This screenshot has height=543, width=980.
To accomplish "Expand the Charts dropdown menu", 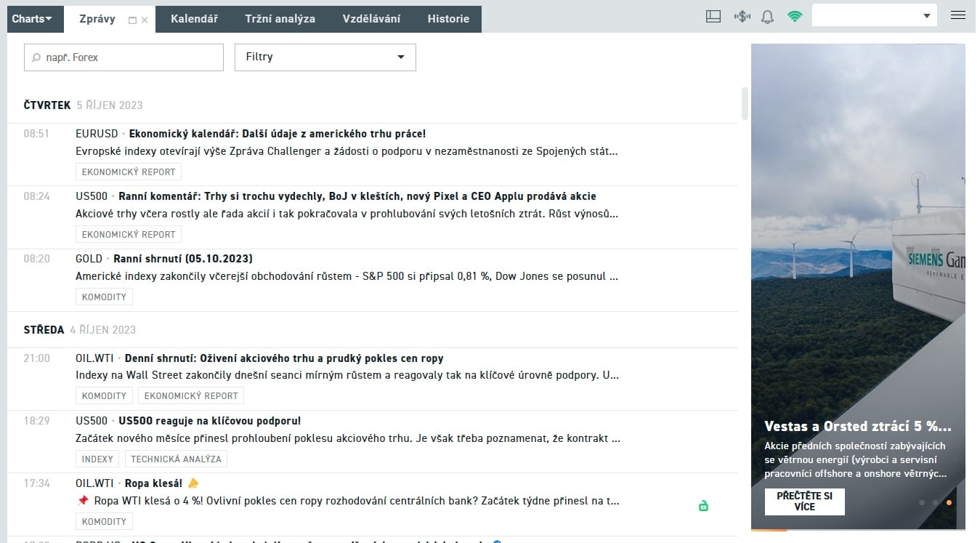I will (32, 19).
